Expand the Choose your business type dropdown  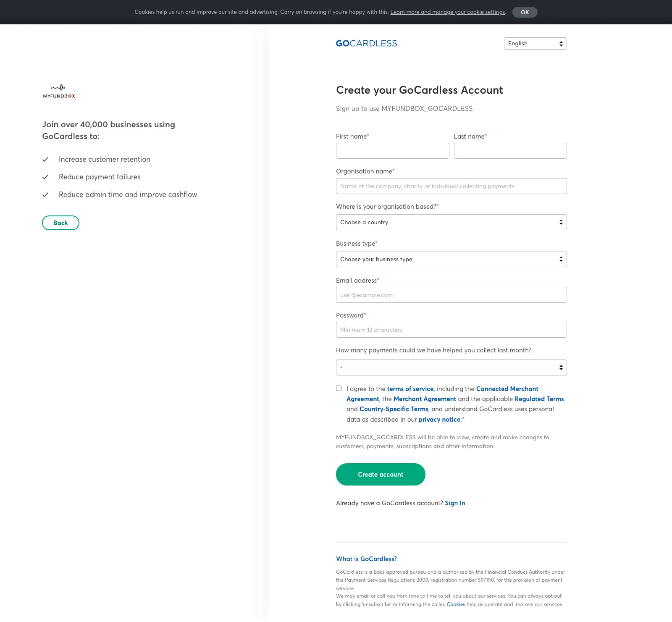451,259
